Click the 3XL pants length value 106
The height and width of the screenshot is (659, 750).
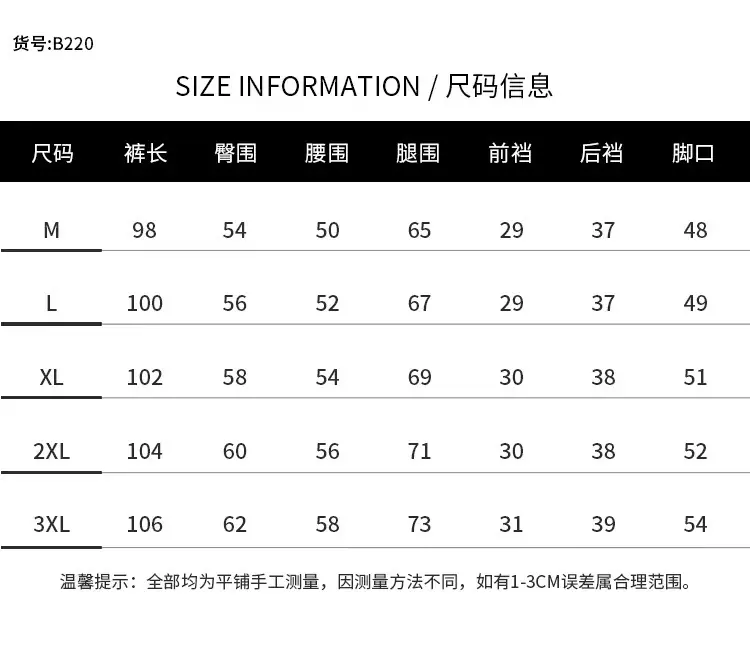point(144,524)
